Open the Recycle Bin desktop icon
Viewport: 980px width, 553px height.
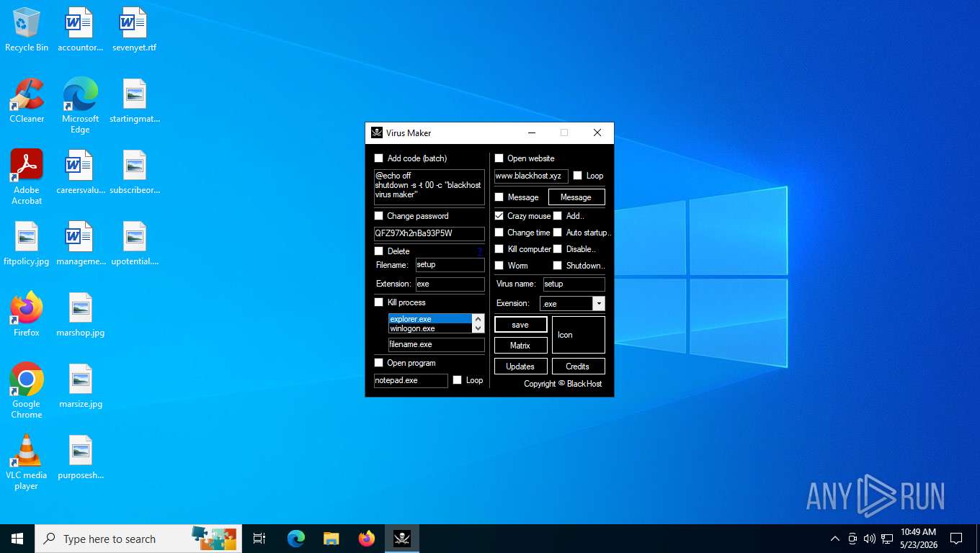click(27, 30)
